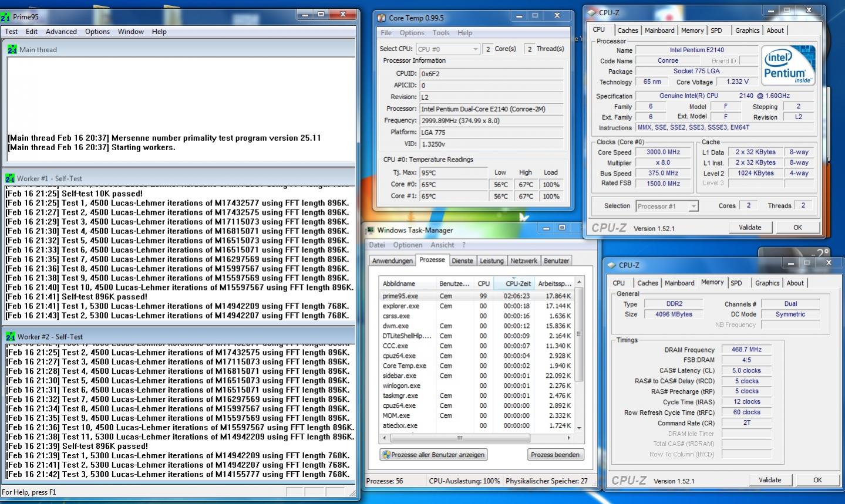Open Graphics tab in lower CPU-Z window

[767, 283]
